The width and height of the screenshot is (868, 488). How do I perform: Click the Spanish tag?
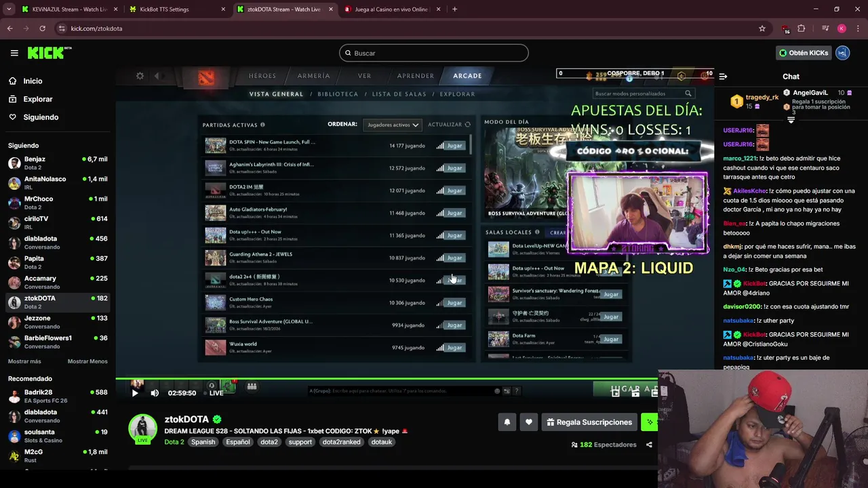coord(203,442)
